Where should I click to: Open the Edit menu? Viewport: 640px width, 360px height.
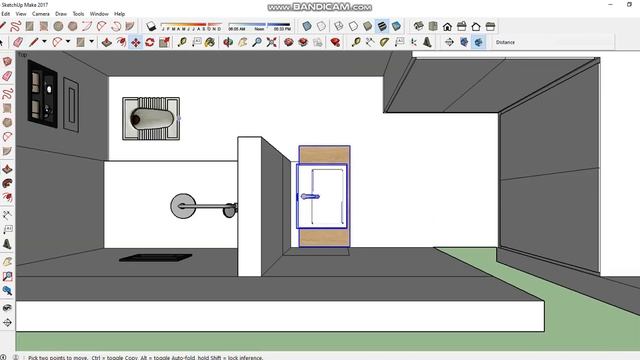point(5,14)
